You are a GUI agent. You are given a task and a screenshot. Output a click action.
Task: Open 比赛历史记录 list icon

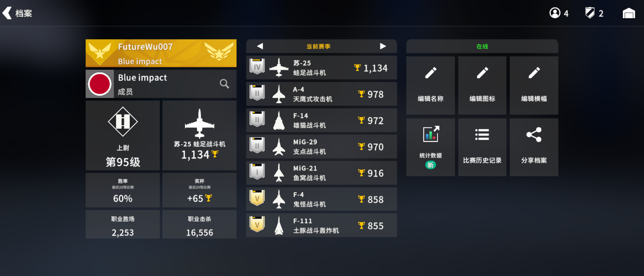(x=482, y=134)
